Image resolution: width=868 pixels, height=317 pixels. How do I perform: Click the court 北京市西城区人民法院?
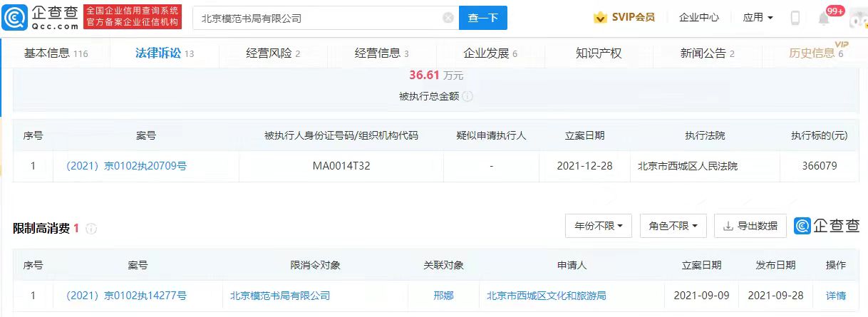pos(688,166)
